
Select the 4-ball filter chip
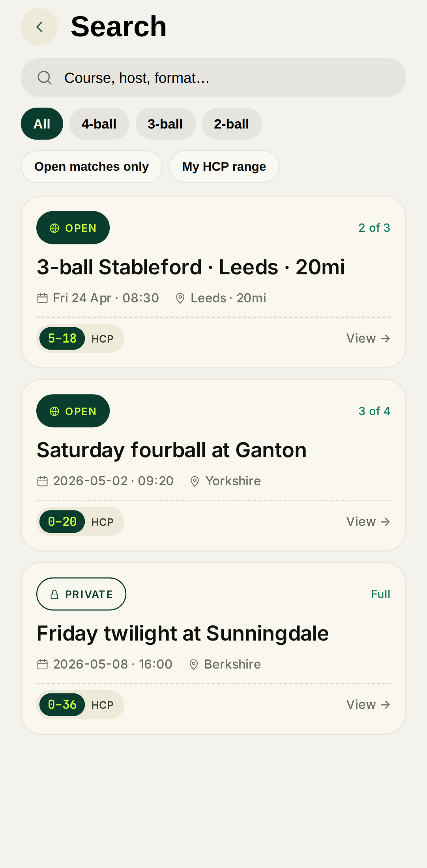(99, 124)
